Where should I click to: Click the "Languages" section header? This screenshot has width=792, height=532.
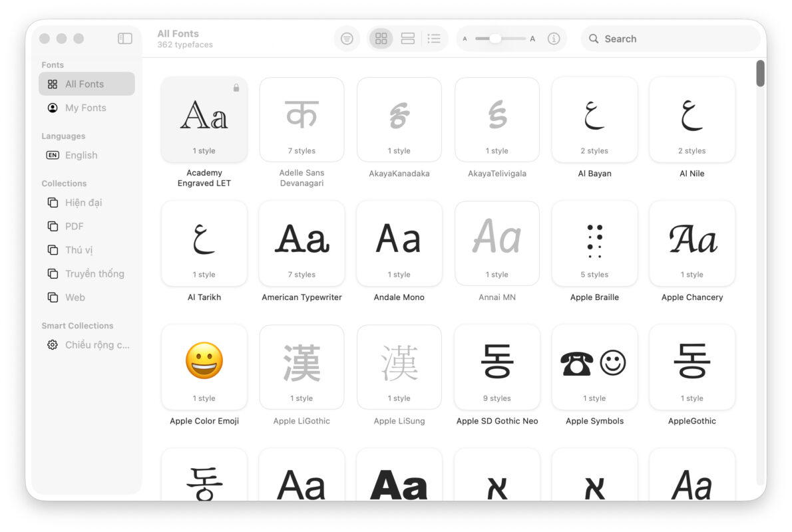[63, 136]
